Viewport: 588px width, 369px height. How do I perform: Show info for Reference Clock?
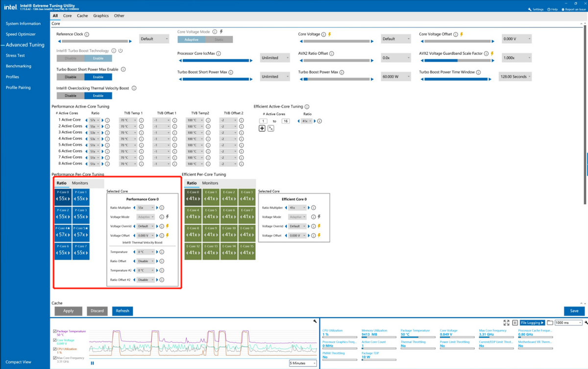click(x=87, y=34)
